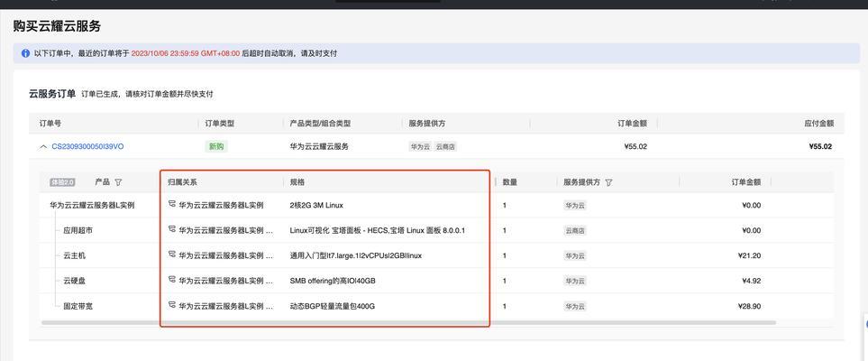This screenshot has height=361, width=868.
Task: Select the 固定带宽 tree row
Action: (78, 306)
